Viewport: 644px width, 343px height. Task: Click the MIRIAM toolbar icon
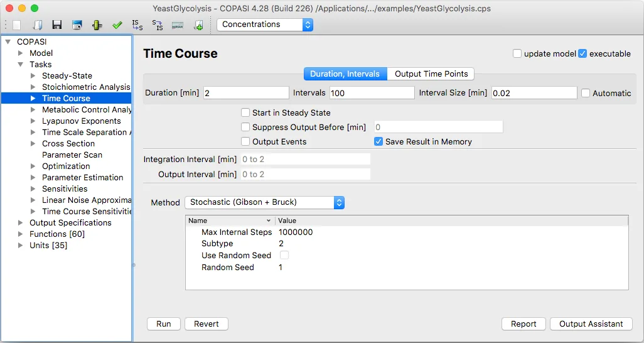178,26
